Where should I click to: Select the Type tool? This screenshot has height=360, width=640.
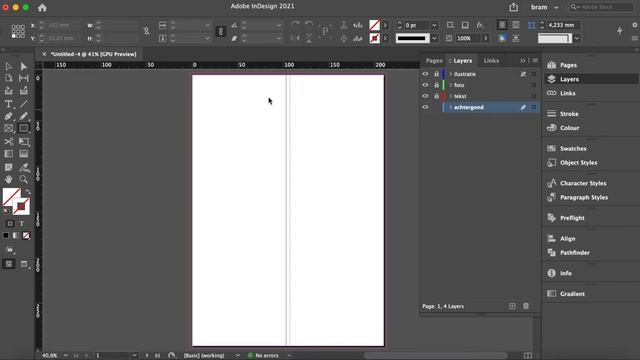click(x=9, y=104)
